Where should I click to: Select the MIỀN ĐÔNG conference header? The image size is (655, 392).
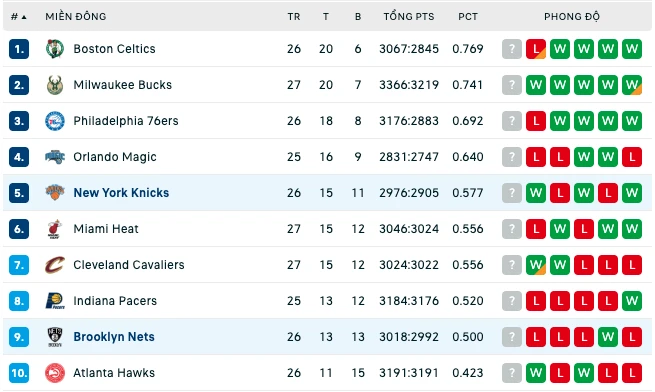coord(76,17)
